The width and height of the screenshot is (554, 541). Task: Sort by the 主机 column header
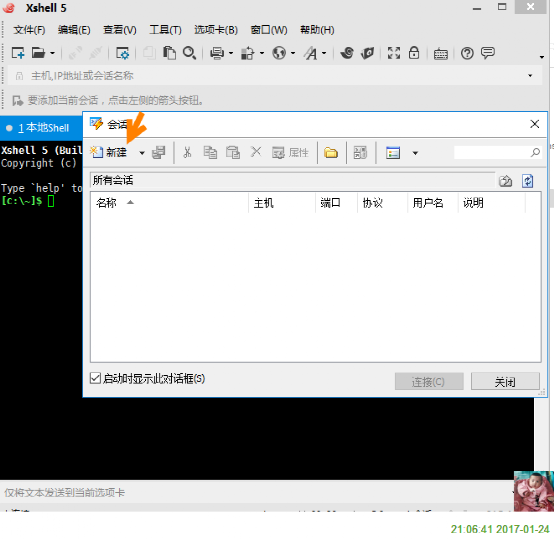tap(282, 203)
